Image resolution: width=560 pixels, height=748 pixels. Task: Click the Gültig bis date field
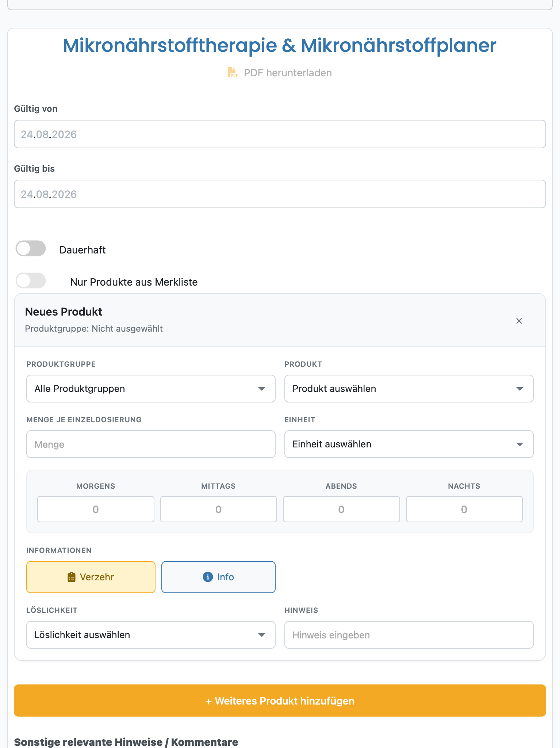(280, 194)
